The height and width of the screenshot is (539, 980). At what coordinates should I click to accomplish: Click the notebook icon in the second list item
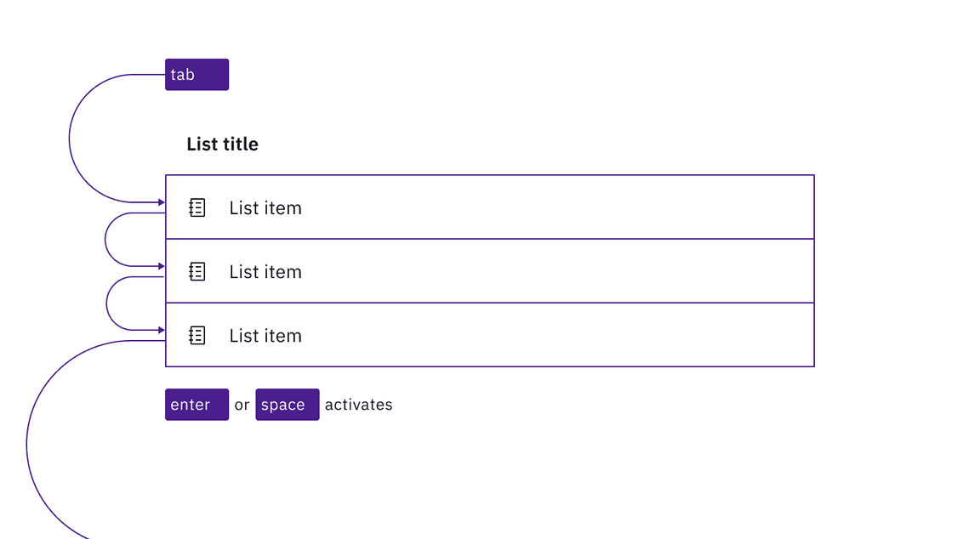click(x=197, y=271)
